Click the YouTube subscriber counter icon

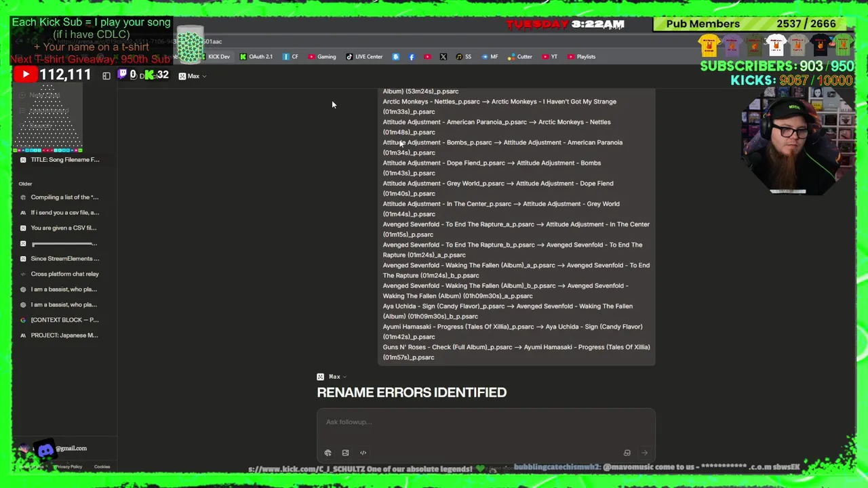click(25, 75)
